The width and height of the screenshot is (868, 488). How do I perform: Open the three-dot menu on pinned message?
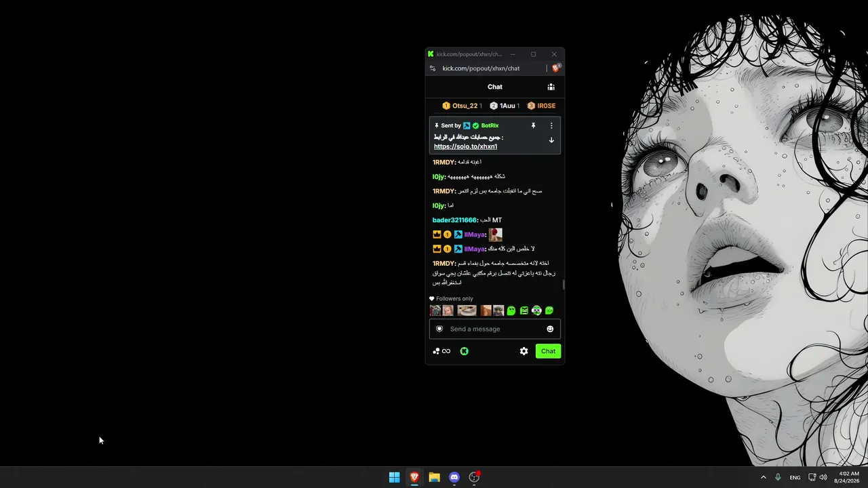coord(551,125)
